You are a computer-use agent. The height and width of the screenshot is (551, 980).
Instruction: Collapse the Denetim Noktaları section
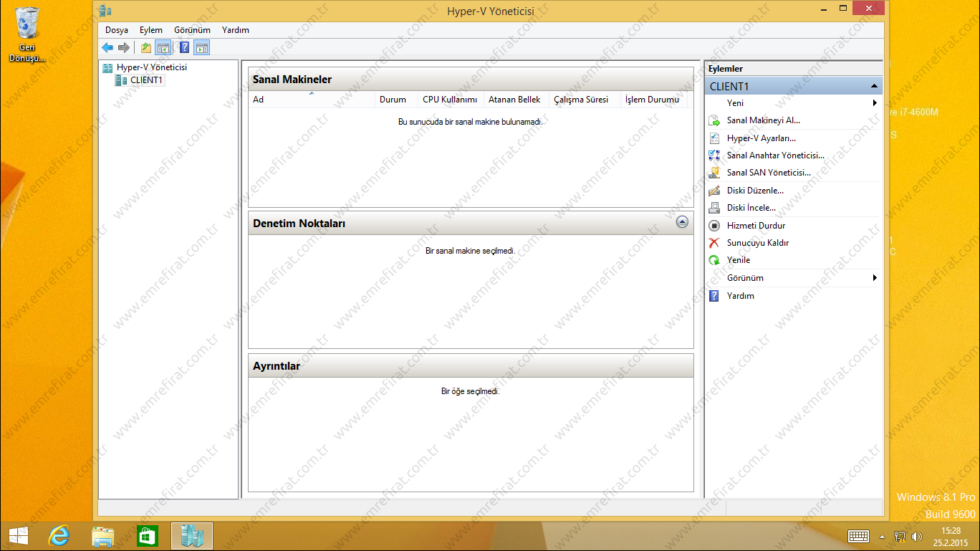point(682,223)
